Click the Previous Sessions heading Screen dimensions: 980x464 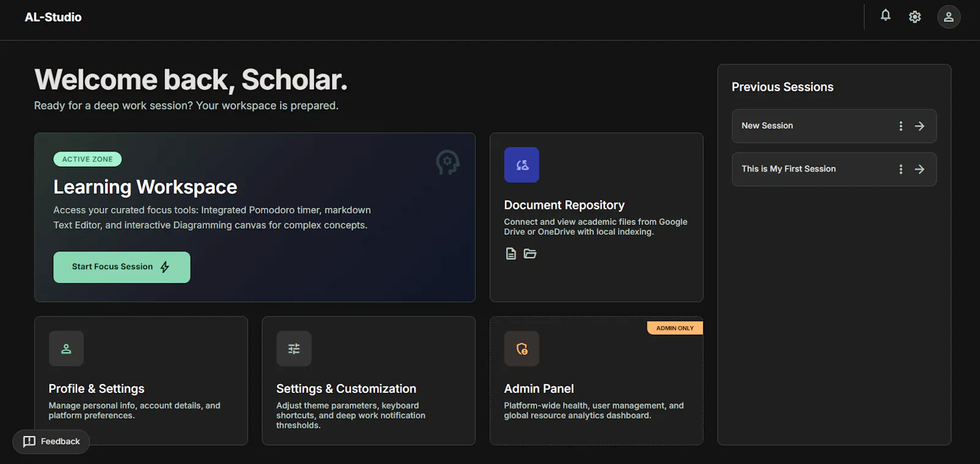[x=782, y=87]
